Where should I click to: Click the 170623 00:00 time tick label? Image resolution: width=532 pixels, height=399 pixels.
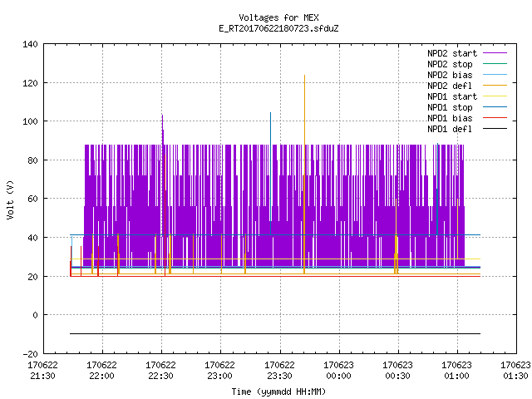(338, 371)
